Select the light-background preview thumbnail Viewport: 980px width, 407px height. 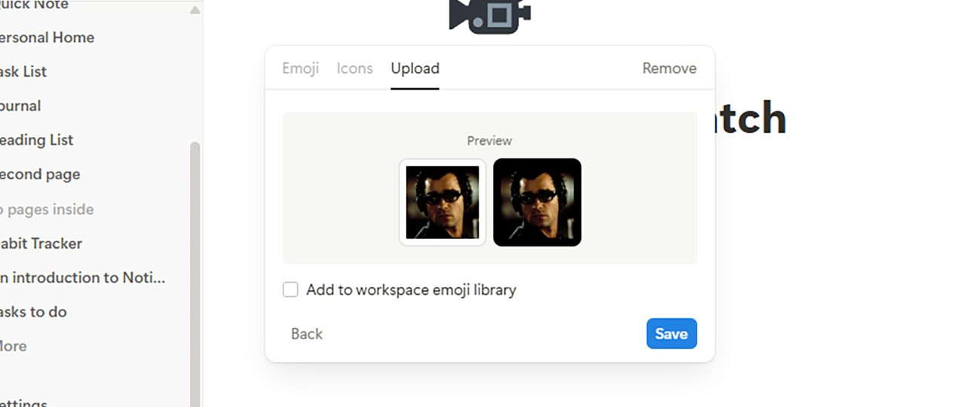(443, 202)
